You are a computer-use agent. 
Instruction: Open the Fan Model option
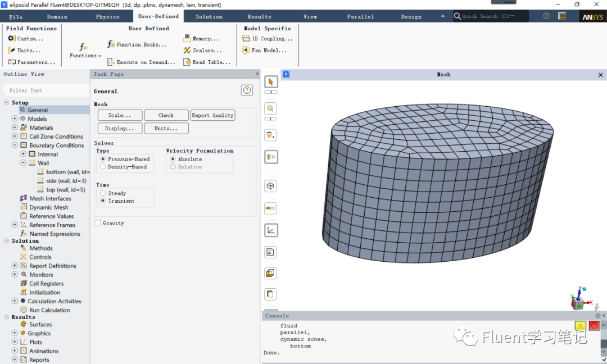[264, 51]
